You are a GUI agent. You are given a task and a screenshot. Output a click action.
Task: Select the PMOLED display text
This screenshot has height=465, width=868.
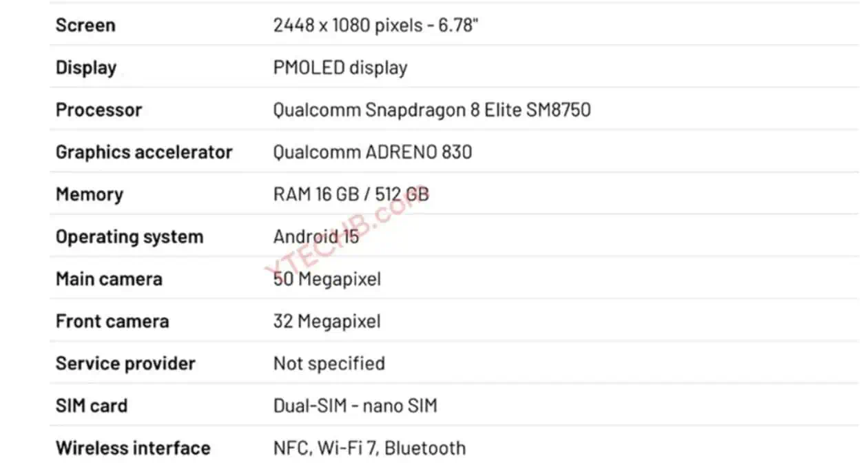(x=340, y=68)
